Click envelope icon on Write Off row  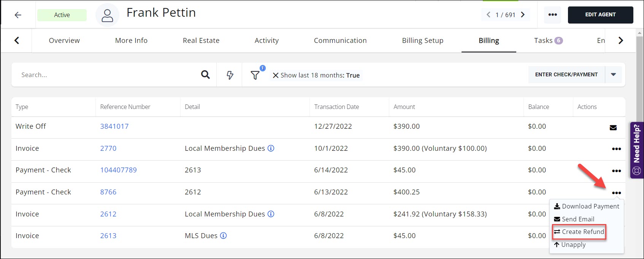tap(613, 128)
